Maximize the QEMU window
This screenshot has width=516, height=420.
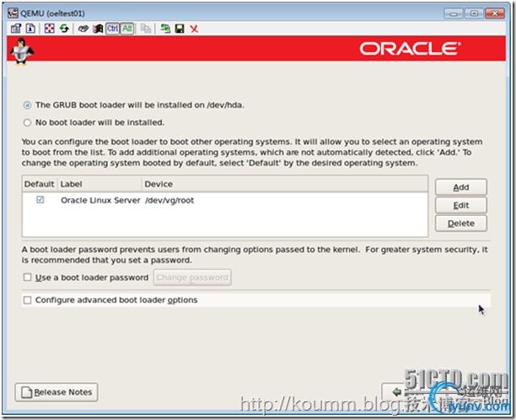point(474,13)
